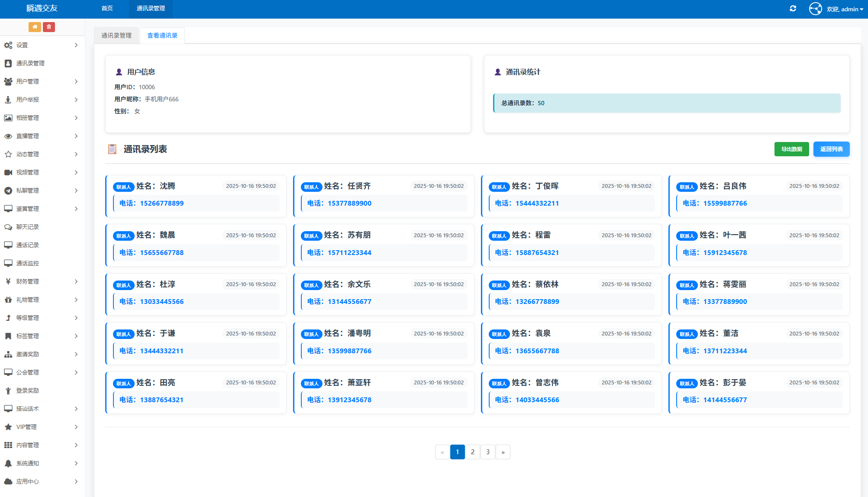Image resolution: width=868 pixels, height=497 pixels.
Task: Switch to the 通讯录管理 content tab
Action: coord(116,35)
